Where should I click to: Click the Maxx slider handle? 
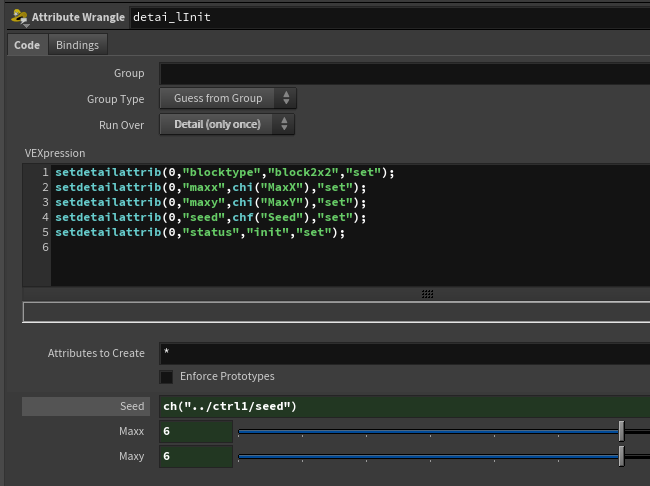[621, 431]
